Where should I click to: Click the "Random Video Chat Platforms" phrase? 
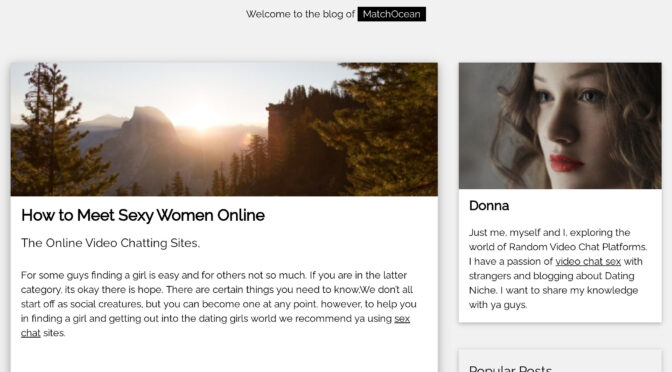578,247
